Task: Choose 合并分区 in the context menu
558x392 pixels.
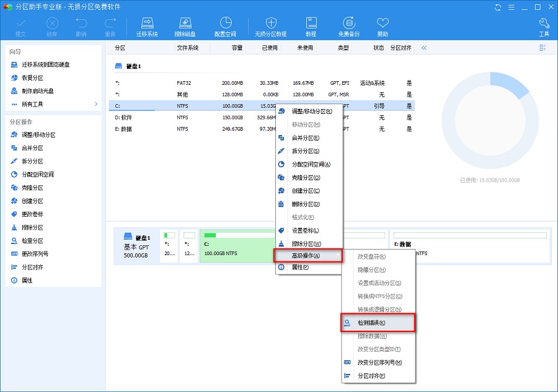Action: pos(306,138)
